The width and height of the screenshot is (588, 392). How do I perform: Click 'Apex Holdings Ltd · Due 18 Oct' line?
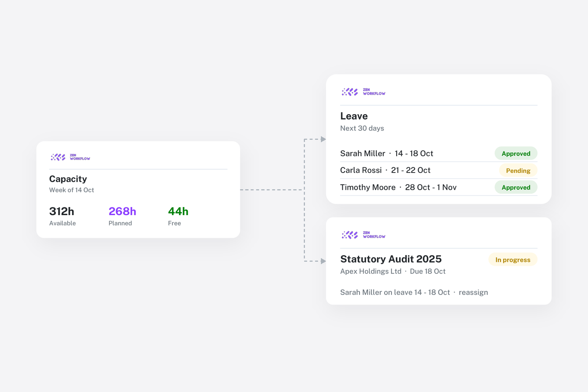393,271
